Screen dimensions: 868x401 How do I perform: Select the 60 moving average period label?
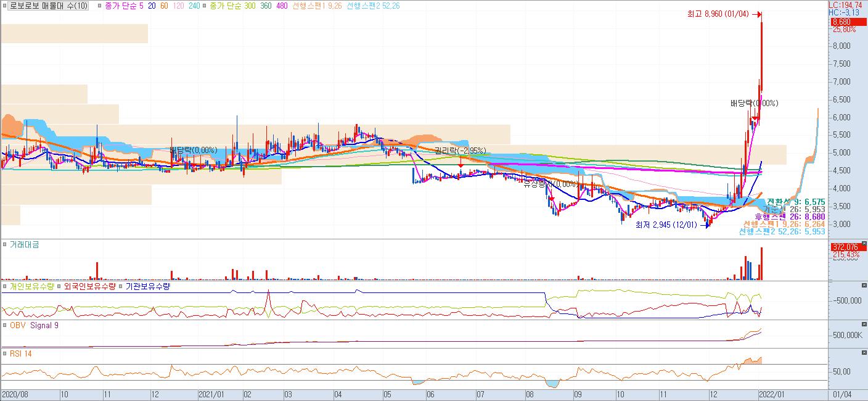[x=163, y=6]
